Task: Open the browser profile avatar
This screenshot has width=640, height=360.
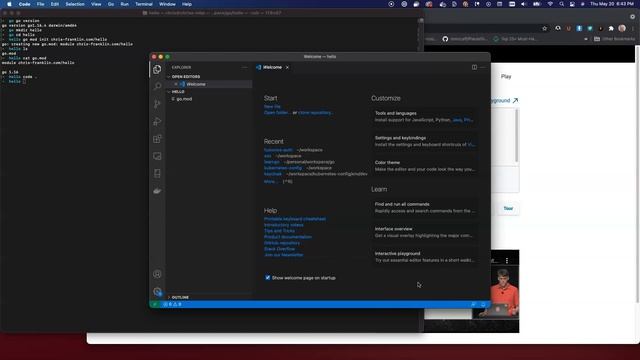Action: [x=622, y=28]
